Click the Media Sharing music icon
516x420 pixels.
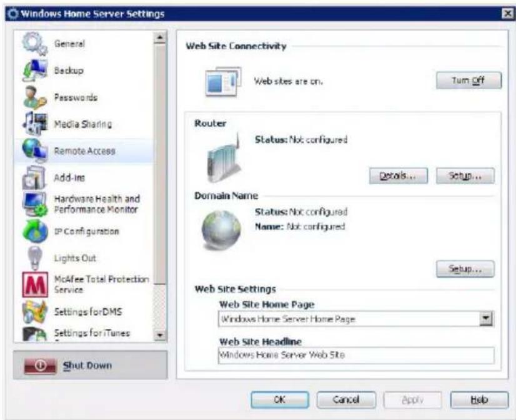[35, 124]
